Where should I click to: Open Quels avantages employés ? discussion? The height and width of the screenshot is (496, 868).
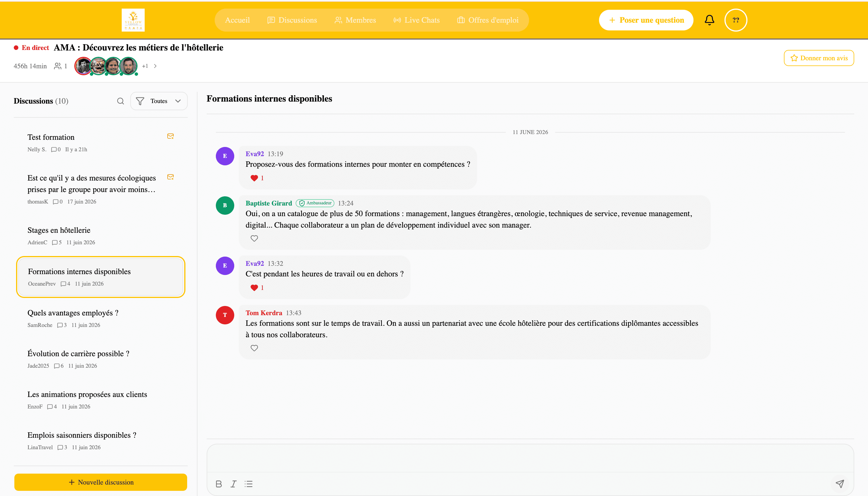100,319
